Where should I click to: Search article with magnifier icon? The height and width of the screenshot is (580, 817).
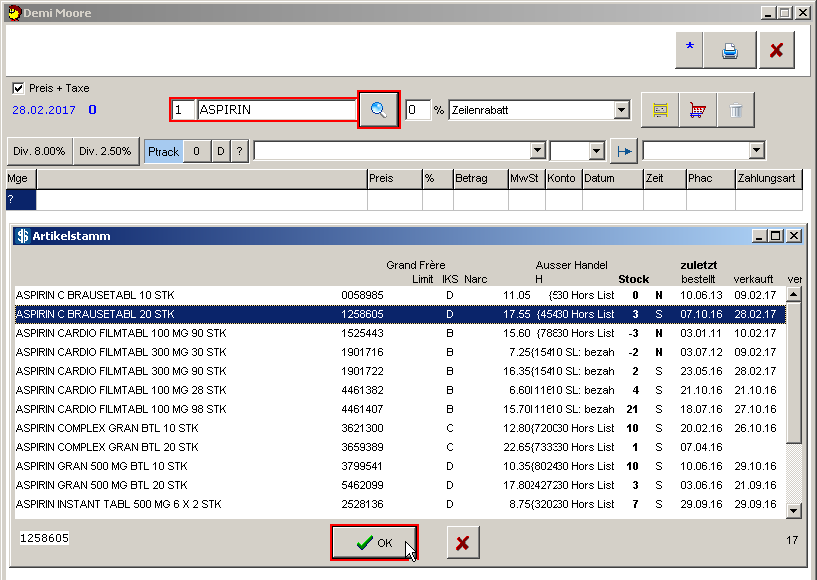click(x=379, y=109)
